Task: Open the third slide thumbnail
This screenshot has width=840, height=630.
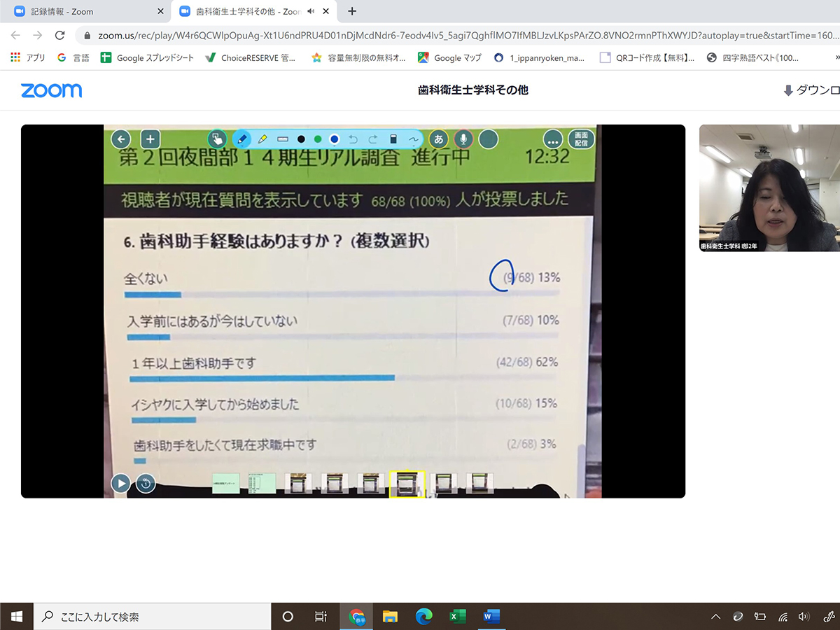Action: [x=298, y=483]
